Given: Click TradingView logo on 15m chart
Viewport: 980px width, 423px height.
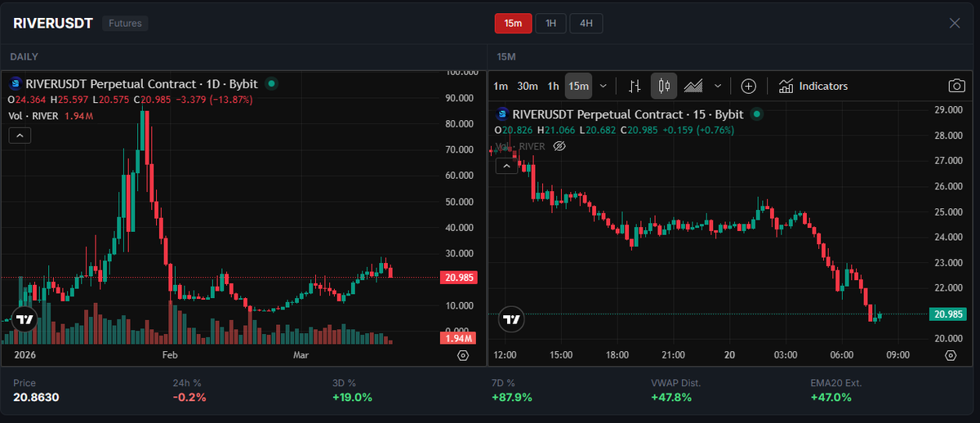Looking at the screenshot, I should (512, 319).
